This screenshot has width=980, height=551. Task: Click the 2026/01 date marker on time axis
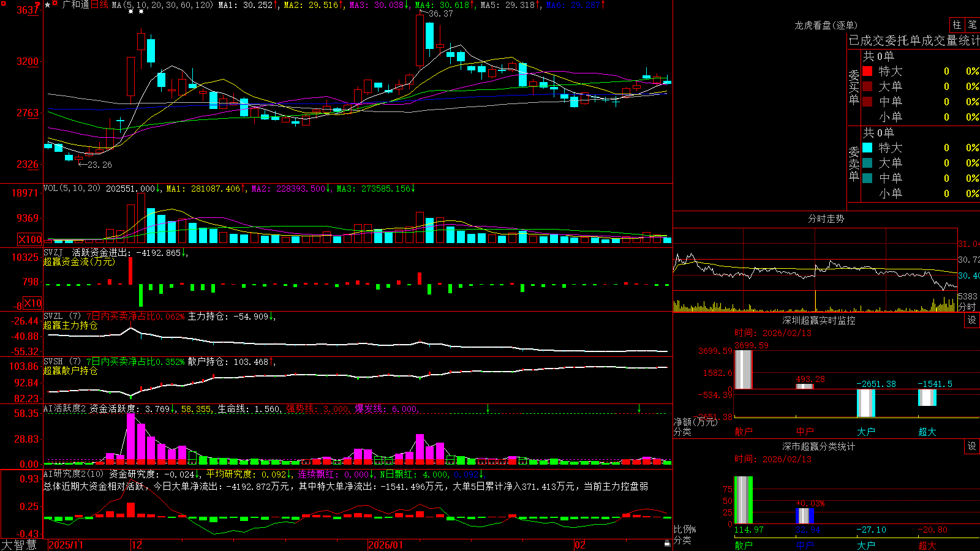[x=386, y=545]
